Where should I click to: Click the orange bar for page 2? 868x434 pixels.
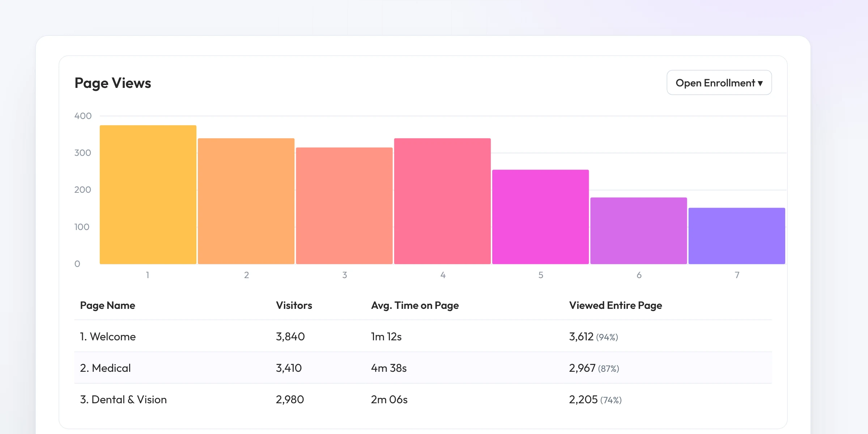click(246, 201)
